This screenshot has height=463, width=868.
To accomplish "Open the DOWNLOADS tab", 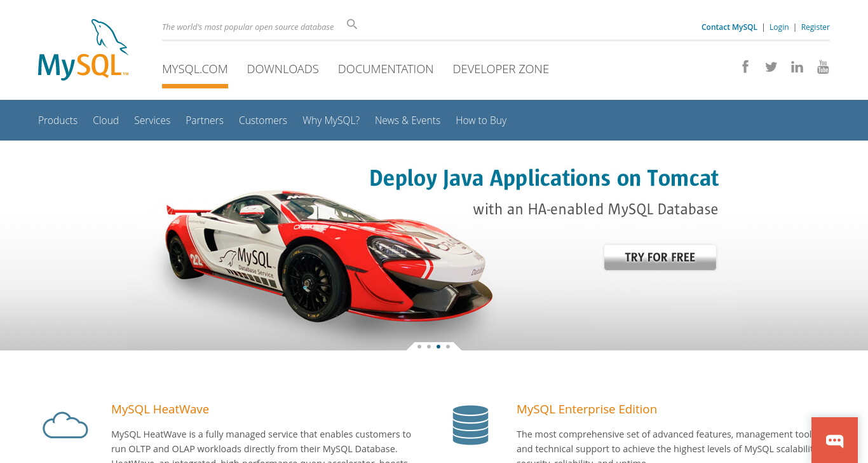I will click(283, 69).
